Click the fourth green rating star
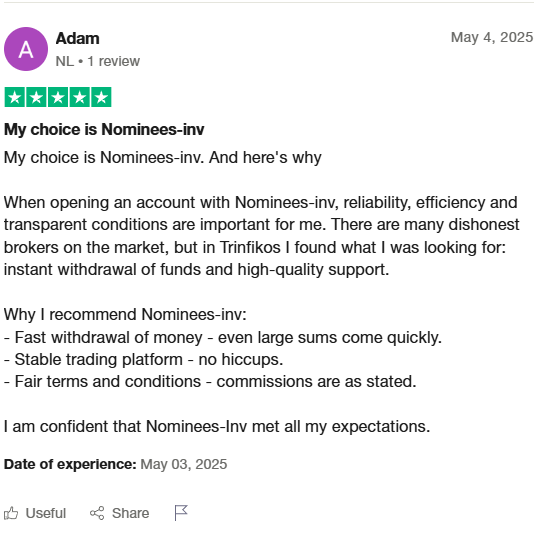The image size is (549, 553). coord(80,97)
